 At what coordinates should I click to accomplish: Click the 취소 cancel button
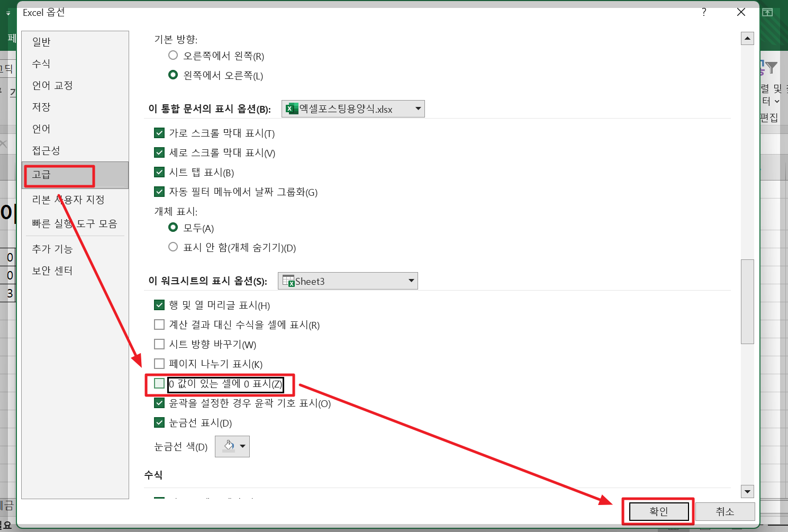[724, 511]
